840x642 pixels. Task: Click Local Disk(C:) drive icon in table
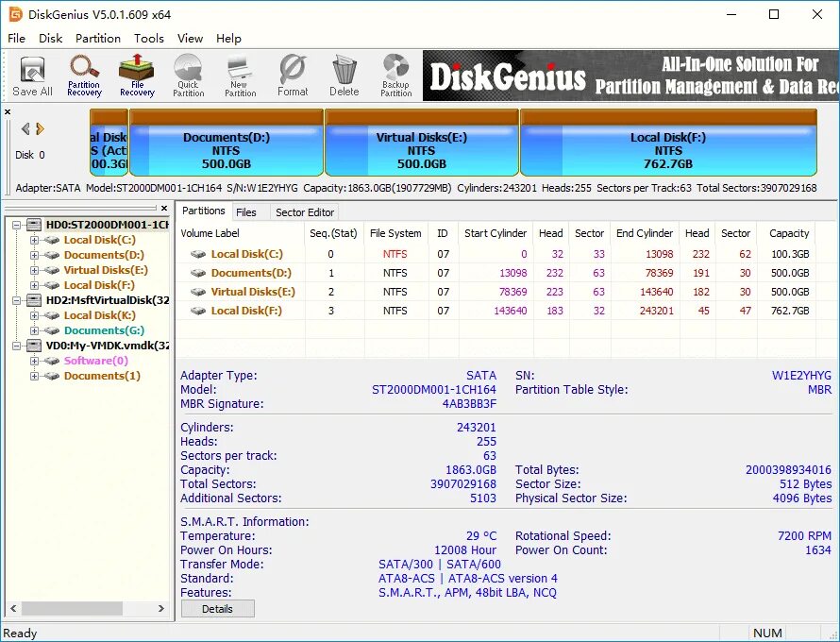(x=198, y=254)
